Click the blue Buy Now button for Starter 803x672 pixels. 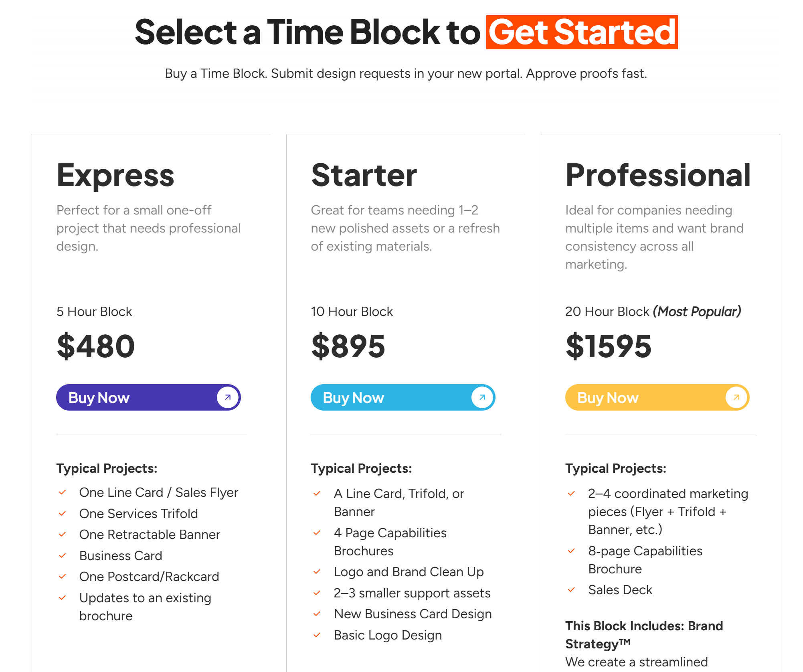[x=391, y=397]
